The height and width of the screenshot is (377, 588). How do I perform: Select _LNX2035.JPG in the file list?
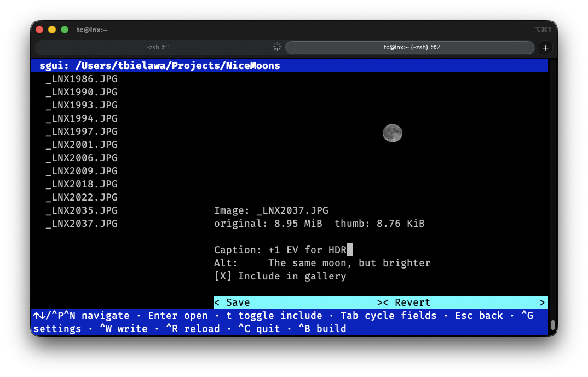pyautogui.click(x=82, y=210)
